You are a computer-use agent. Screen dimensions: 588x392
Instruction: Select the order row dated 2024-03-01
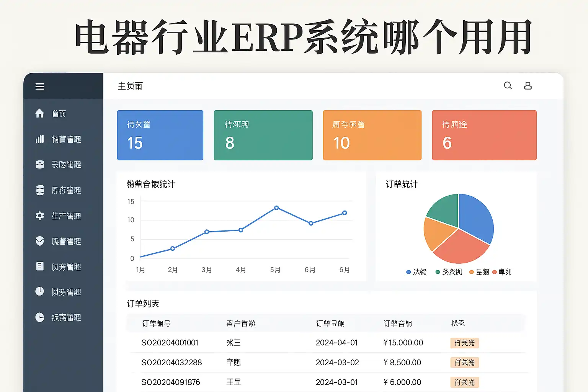pos(336,382)
